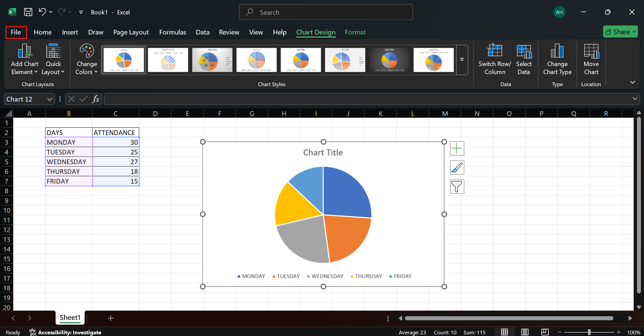
Task: Collapse the ribbon with the chevron
Action: [x=633, y=82]
